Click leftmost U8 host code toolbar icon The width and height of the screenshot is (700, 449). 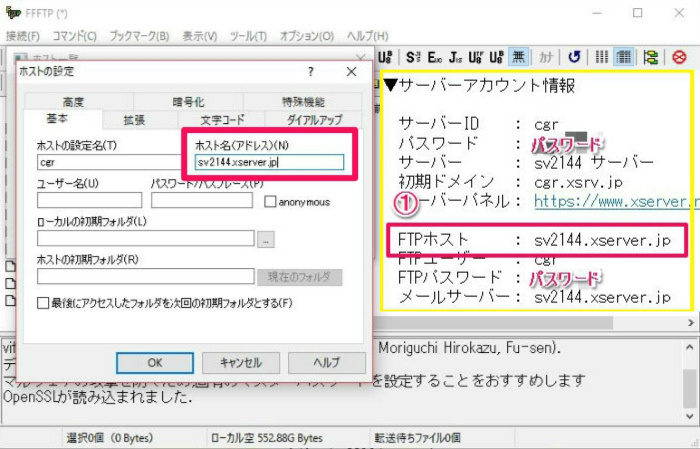click(x=385, y=57)
